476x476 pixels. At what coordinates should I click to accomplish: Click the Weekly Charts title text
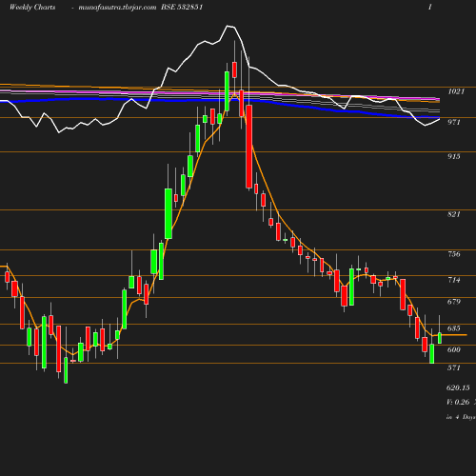pos(32,7)
